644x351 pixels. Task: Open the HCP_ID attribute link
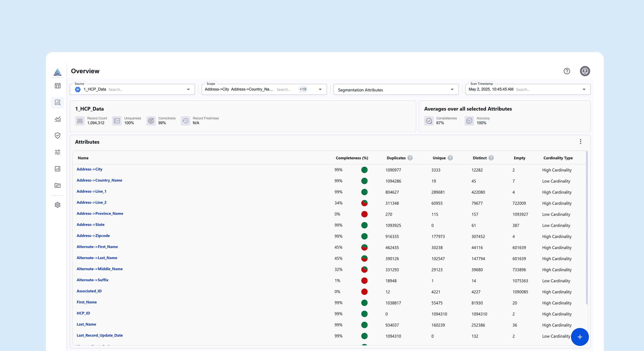(83, 313)
